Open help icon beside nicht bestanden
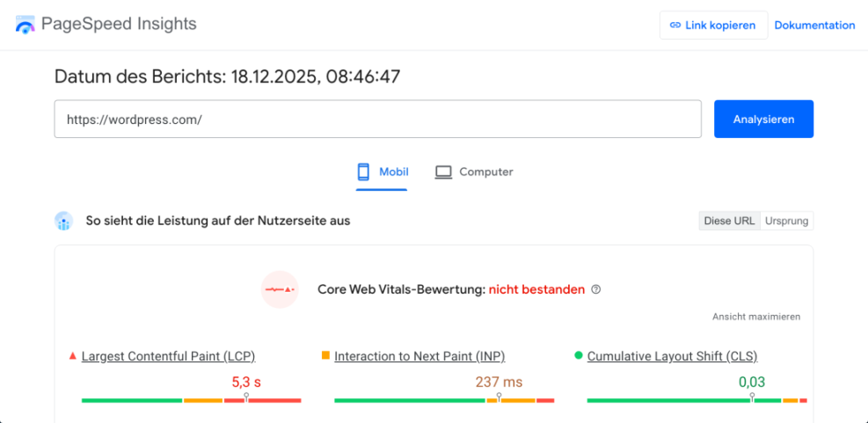Image resolution: width=868 pixels, height=423 pixels. 595,289
